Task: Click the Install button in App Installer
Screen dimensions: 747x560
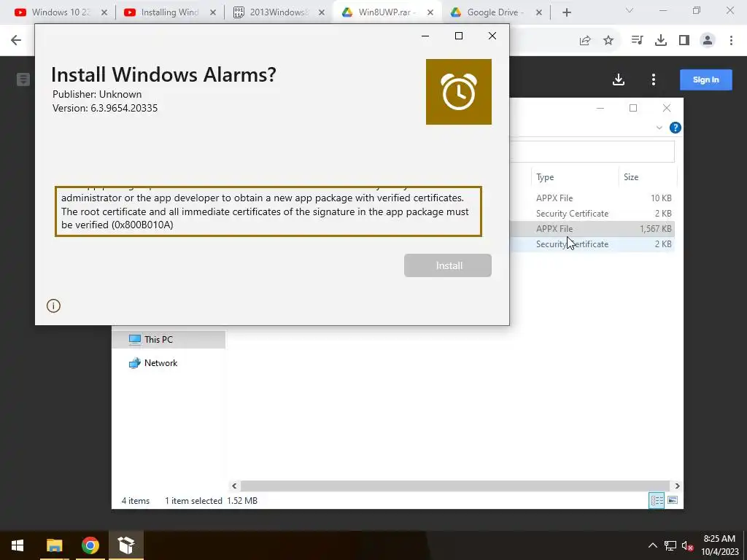Action: 447,265
